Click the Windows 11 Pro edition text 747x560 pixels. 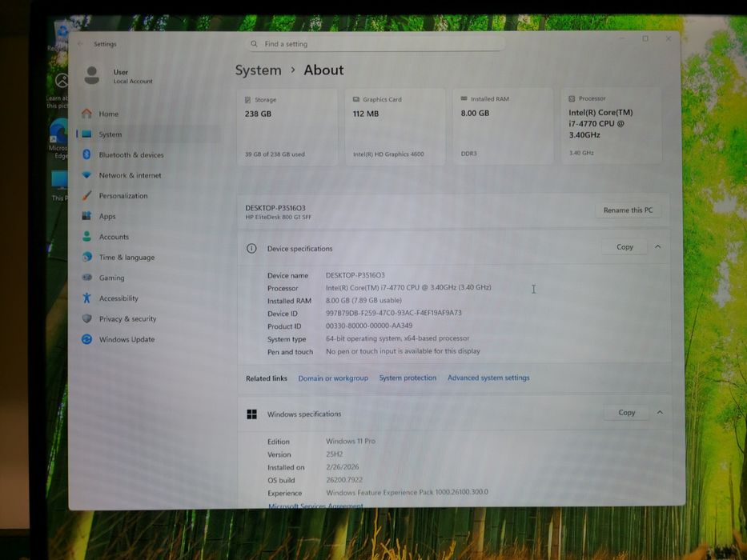351,442
